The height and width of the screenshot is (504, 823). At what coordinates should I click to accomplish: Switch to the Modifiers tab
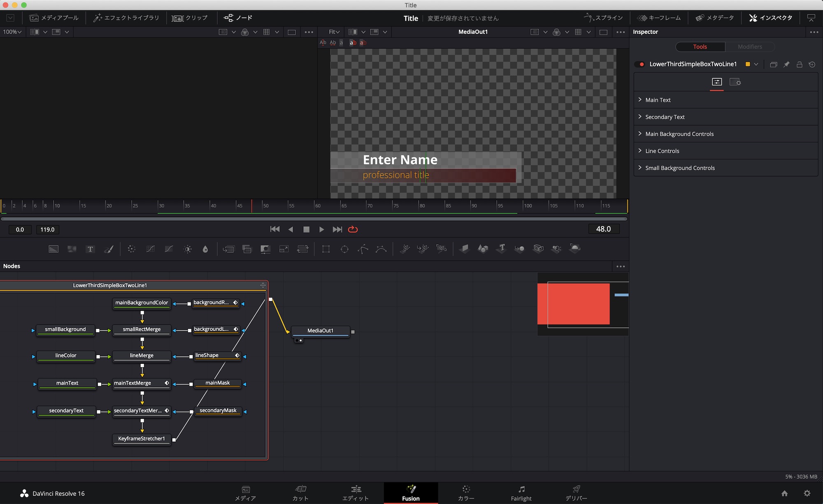coord(749,47)
